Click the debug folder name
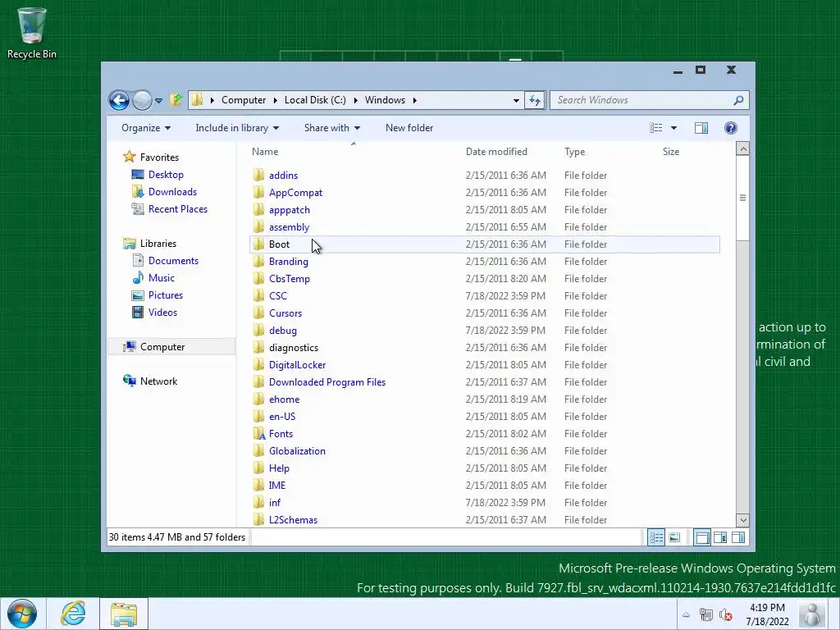The height and width of the screenshot is (630, 840). 283,331
